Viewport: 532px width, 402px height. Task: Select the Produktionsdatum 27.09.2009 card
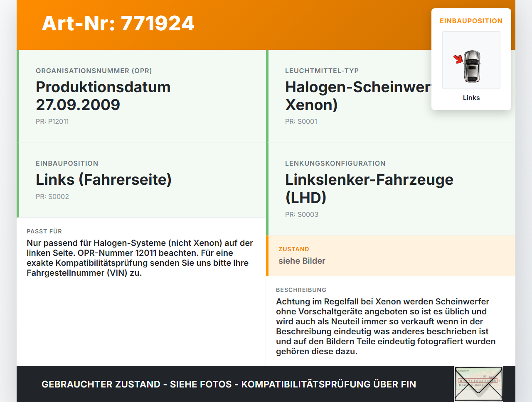coord(141,96)
